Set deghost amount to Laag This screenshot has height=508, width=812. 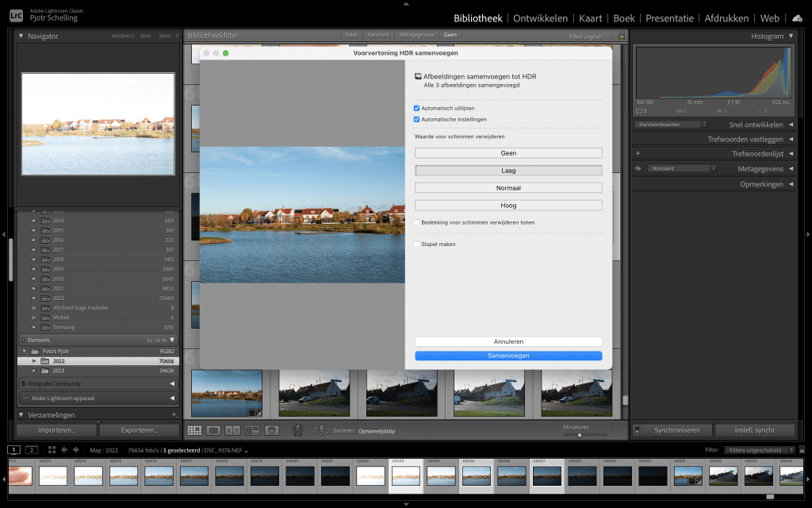tap(508, 171)
